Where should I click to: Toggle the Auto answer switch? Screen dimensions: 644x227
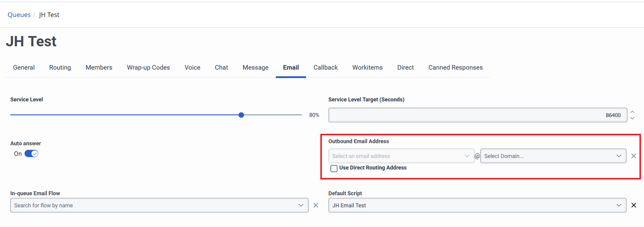coord(31,154)
